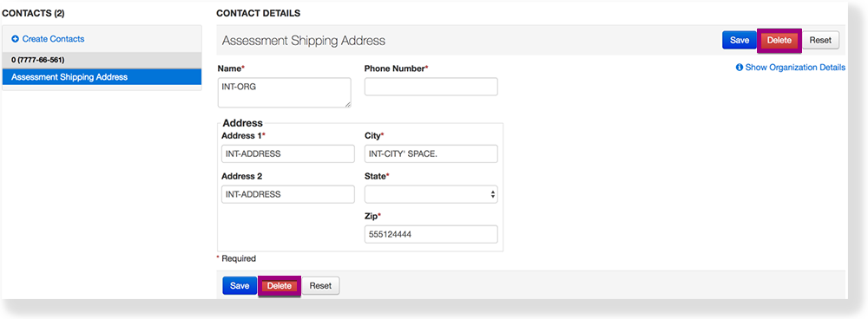Viewport: 868px width, 319px height.
Task: Click the bottom Reset button
Action: [320, 286]
